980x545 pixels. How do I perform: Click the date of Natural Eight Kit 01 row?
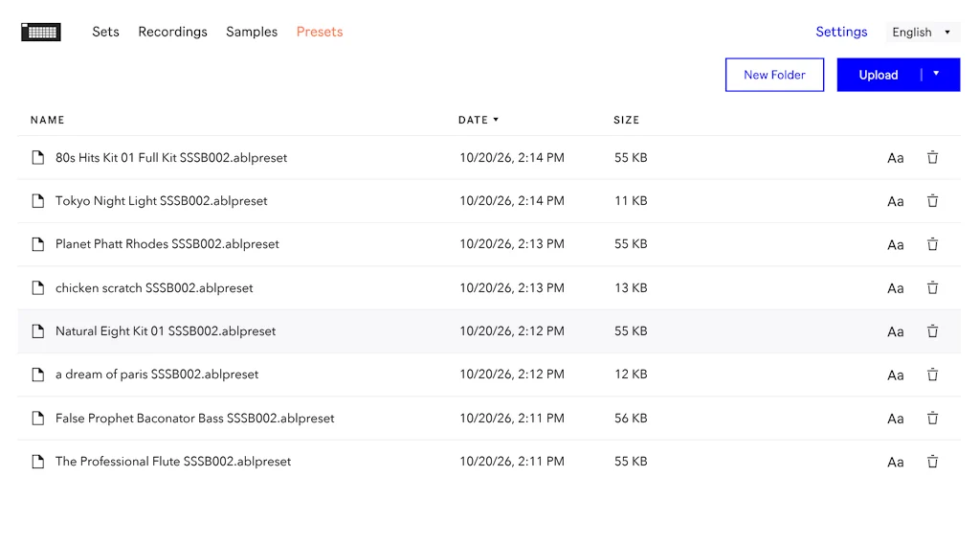pos(512,331)
